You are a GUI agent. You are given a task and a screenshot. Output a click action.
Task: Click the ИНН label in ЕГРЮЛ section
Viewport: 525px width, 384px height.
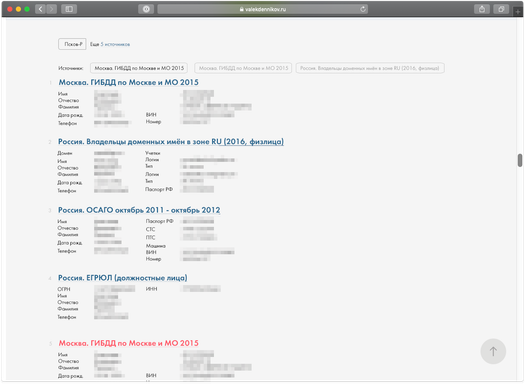[x=151, y=289]
